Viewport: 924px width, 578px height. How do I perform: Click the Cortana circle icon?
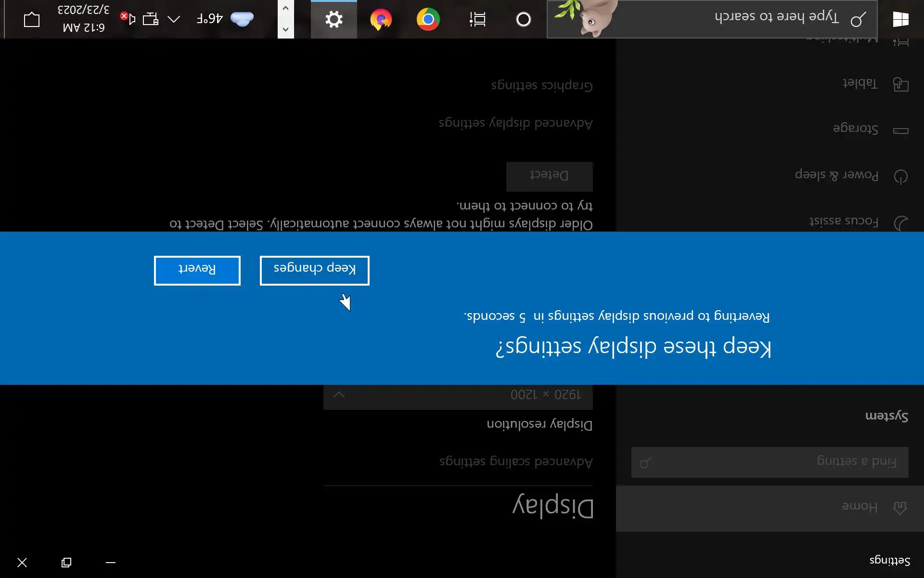523,19
